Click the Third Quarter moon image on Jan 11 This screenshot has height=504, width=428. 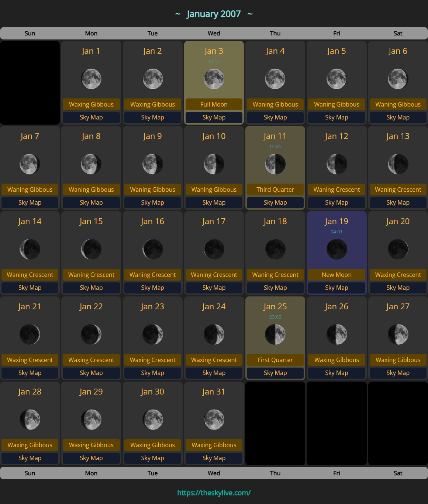[275, 164]
